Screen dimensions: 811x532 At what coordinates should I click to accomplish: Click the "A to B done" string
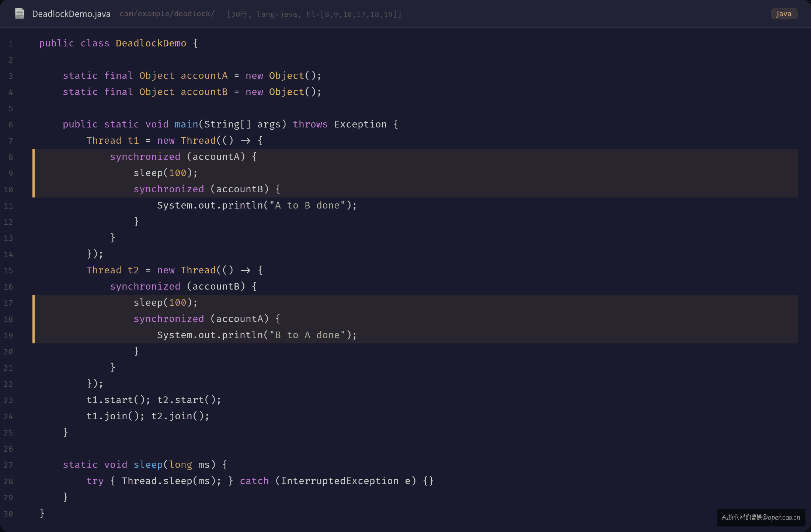pos(307,205)
